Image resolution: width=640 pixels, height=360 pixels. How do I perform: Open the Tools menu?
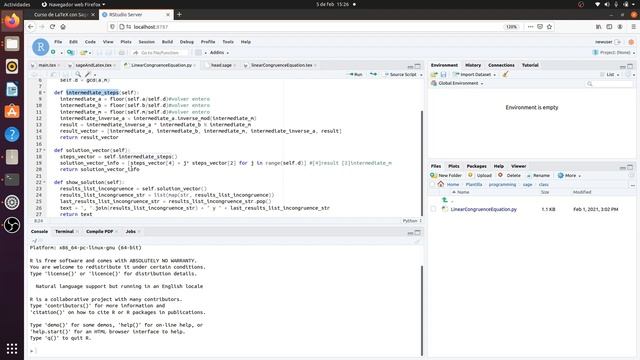(x=228, y=42)
